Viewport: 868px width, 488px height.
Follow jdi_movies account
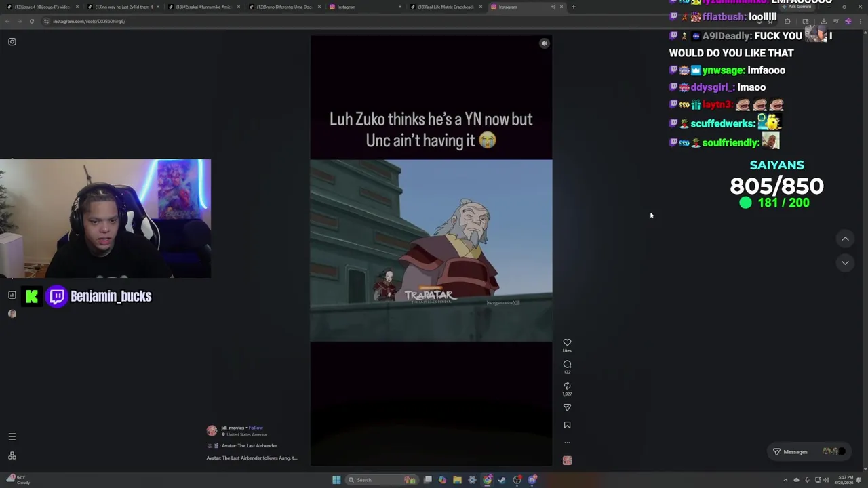[x=256, y=428]
